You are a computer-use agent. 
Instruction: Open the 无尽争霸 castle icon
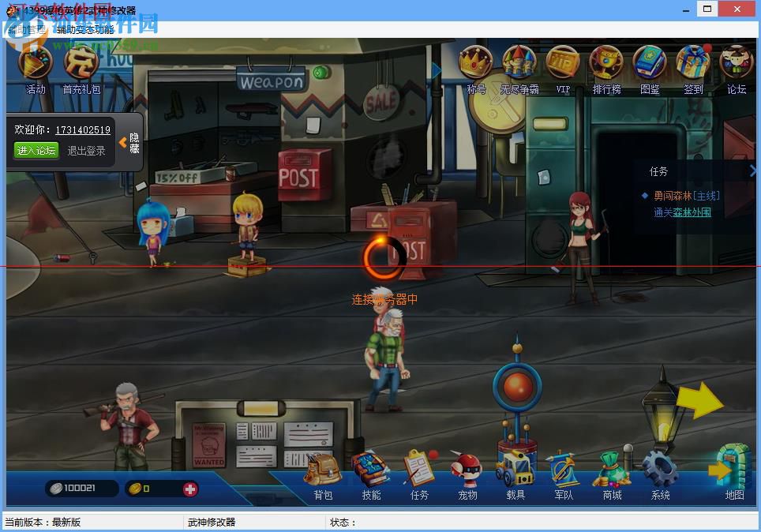(519, 69)
